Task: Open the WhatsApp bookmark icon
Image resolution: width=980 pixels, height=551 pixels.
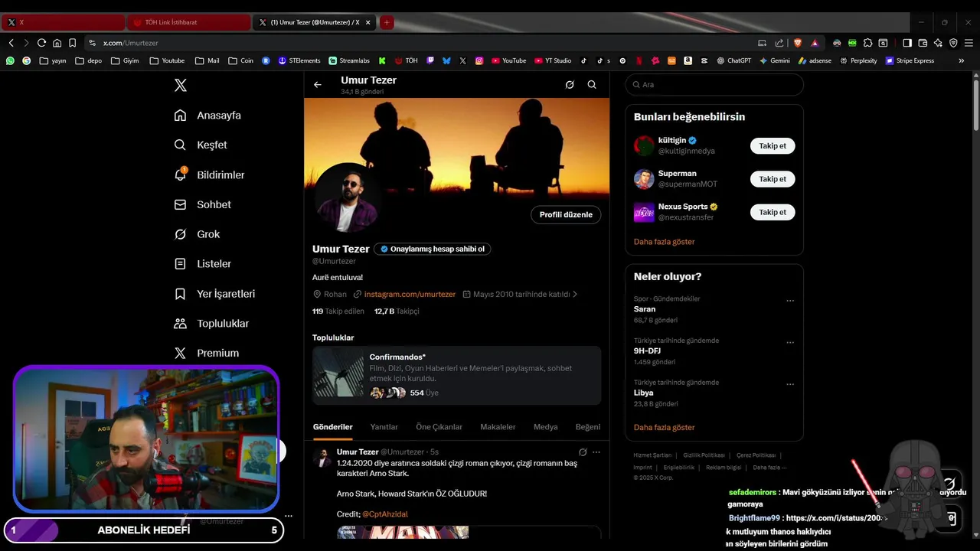Action: [10, 60]
